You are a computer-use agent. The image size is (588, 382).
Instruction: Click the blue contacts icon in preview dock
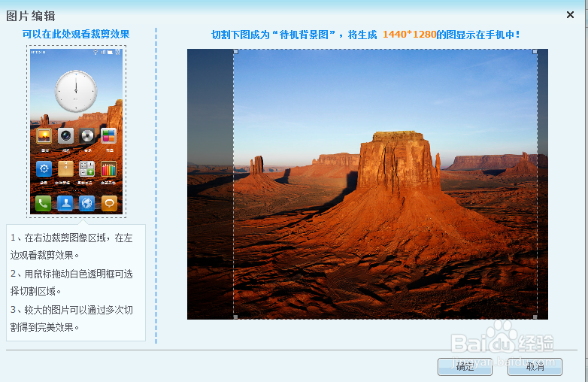pos(65,204)
